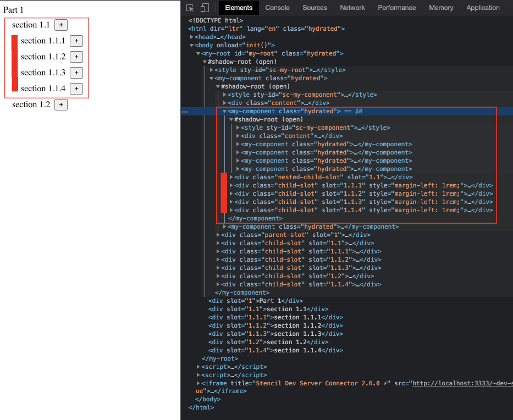Select the closing body tag line
The image size is (513, 420).
coord(208,399)
